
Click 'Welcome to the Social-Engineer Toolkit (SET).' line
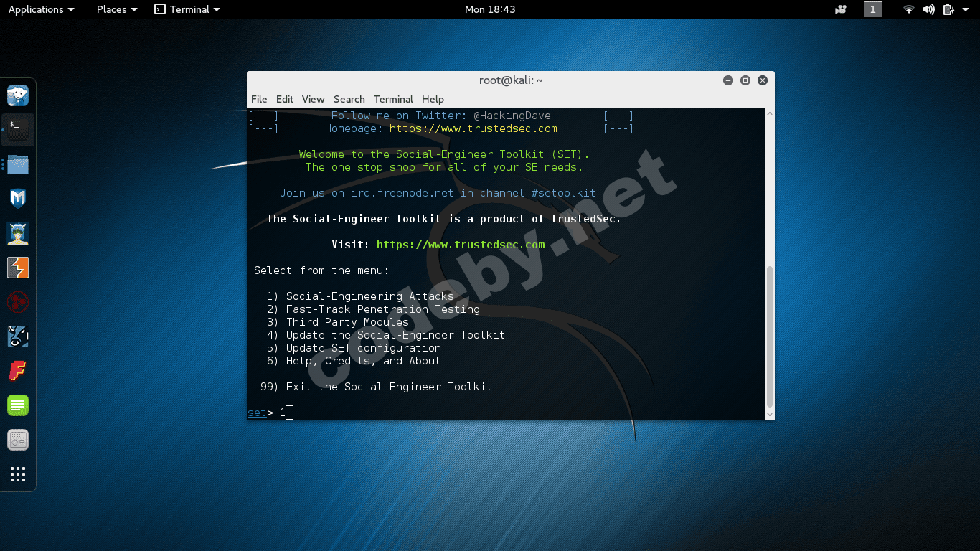[x=444, y=154]
